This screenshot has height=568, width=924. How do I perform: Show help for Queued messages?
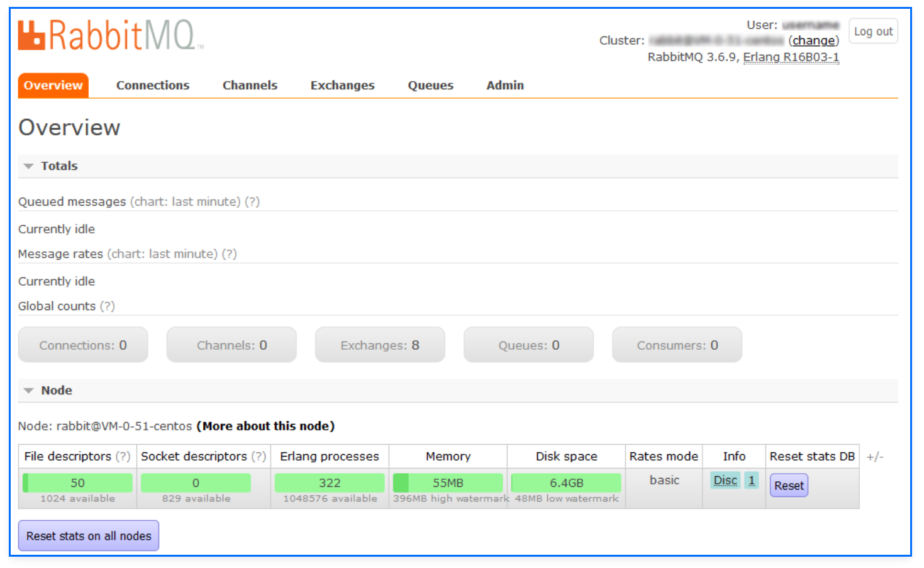click(252, 202)
